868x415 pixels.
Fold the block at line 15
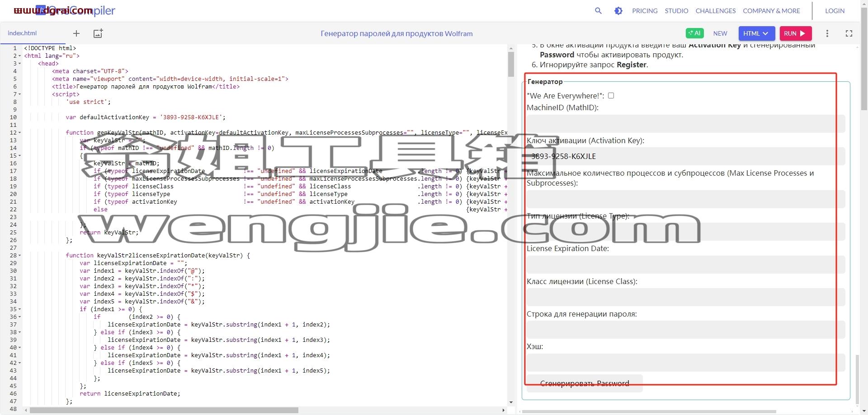pyautogui.click(x=19, y=156)
